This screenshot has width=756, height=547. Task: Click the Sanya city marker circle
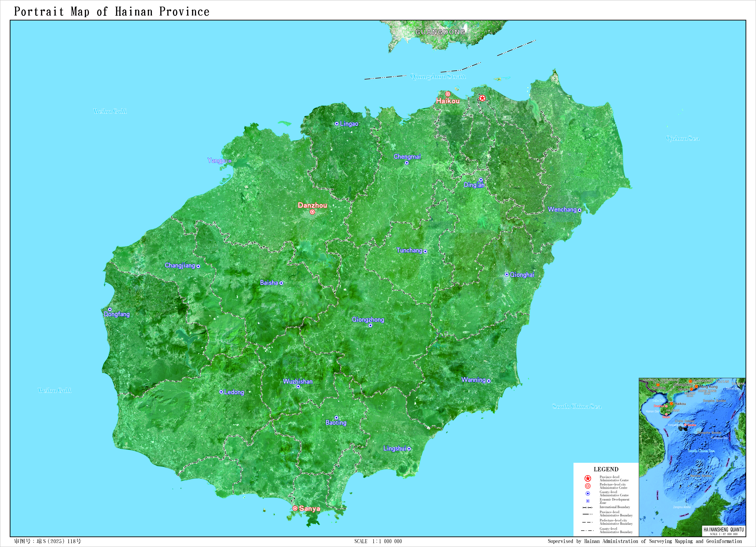click(295, 508)
